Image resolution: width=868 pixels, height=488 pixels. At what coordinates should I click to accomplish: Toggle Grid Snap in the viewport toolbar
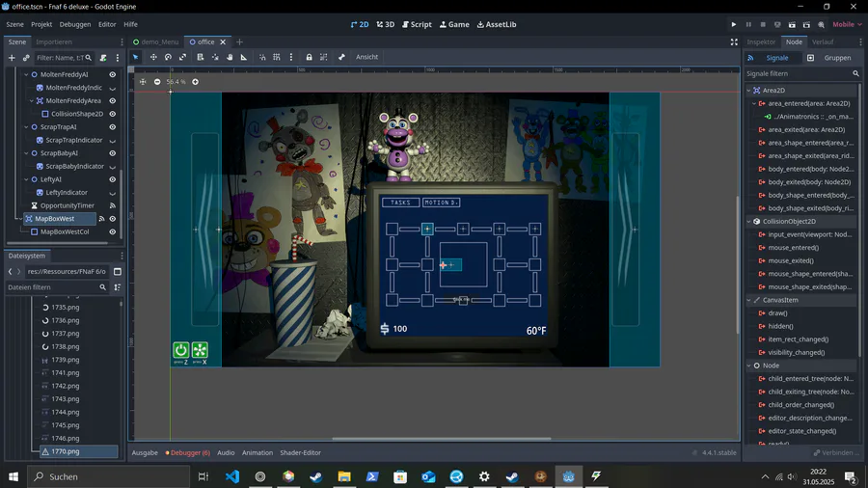coord(276,57)
